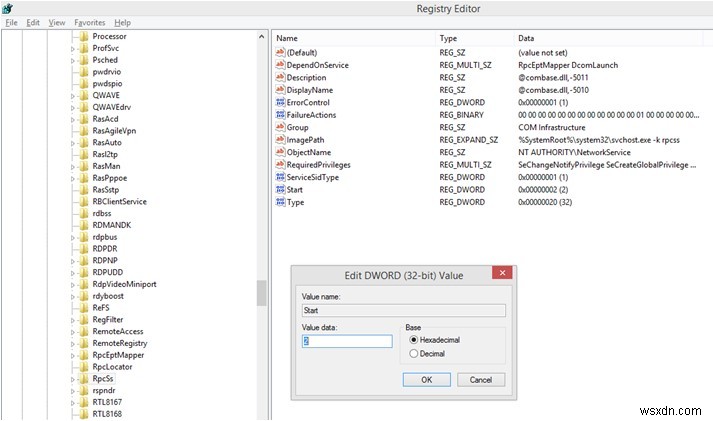Select the Group value icon
Image resolution: width=713 pixels, height=421 pixels.
tap(280, 127)
